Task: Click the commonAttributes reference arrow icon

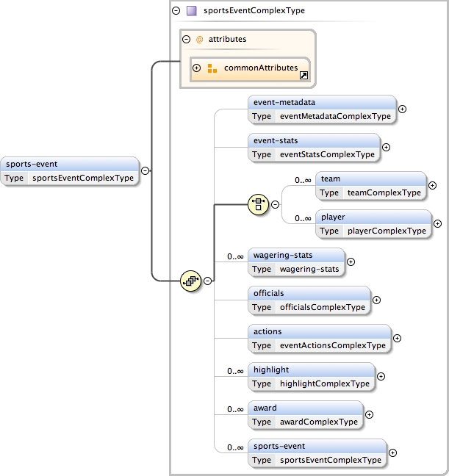Action: click(303, 75)
